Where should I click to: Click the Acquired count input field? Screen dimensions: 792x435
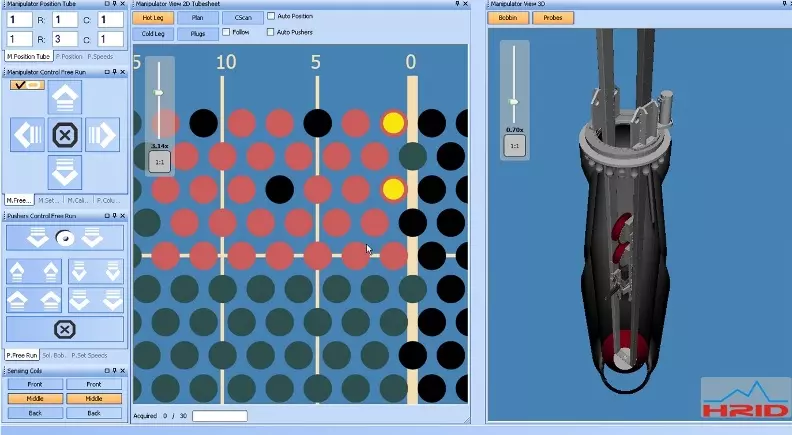(219, 415)
